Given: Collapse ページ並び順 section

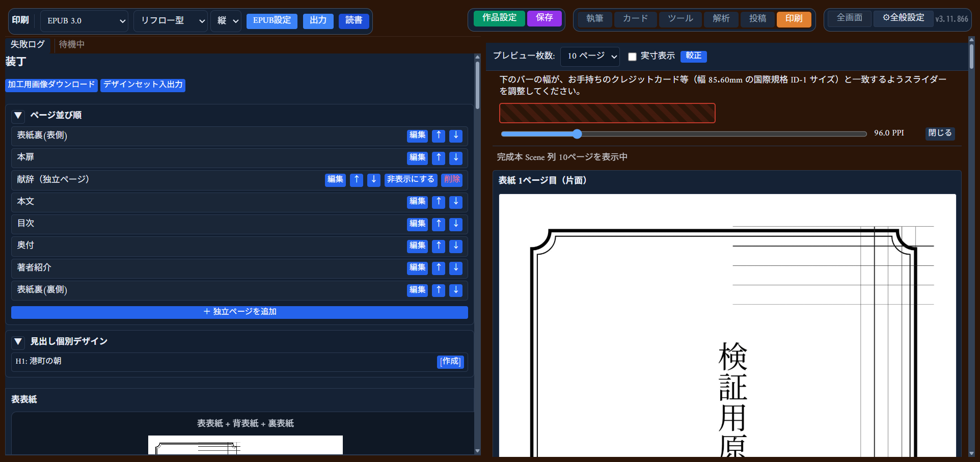Looking at the screenshot, I should coord(18,116).
